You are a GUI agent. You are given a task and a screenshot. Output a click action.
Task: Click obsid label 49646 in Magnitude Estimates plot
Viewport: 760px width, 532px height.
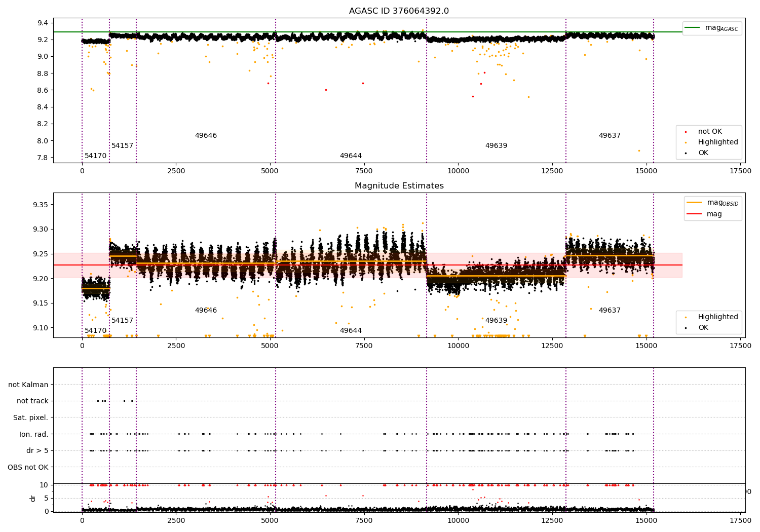[206, 311]
